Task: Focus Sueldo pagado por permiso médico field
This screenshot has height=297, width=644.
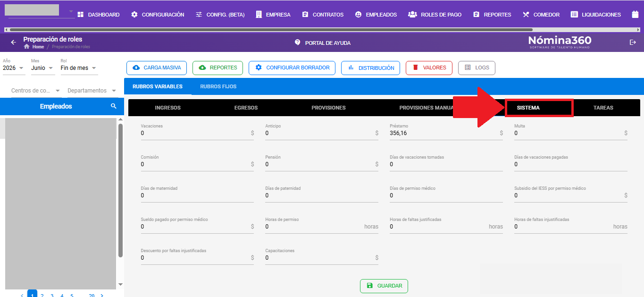Action: pyautogui.click(x=197, y=227)
